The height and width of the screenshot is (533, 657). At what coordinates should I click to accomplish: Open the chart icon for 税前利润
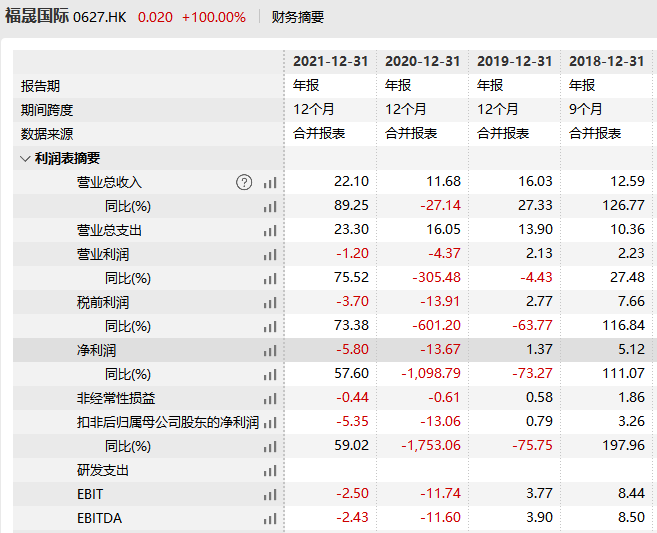click(270, 303)
